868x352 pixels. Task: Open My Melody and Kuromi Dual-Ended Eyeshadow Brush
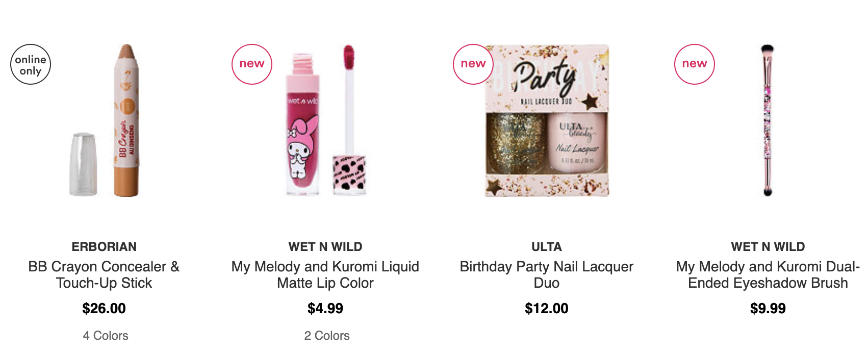click(x=768, y=274)
